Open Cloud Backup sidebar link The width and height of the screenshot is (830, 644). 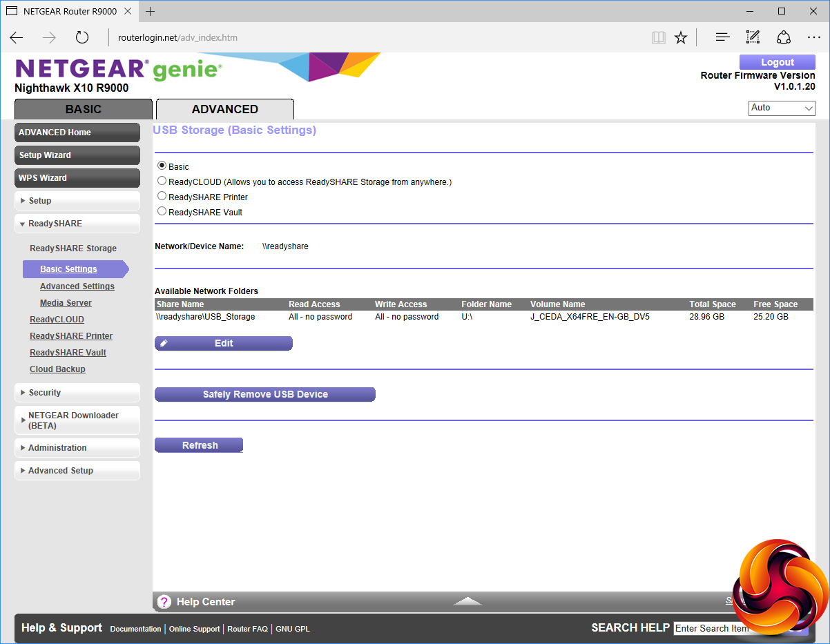point(57,369)
